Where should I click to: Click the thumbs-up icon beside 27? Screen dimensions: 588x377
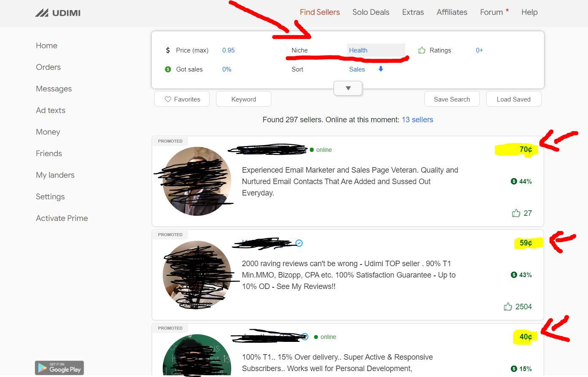click(x=516, y=213)
